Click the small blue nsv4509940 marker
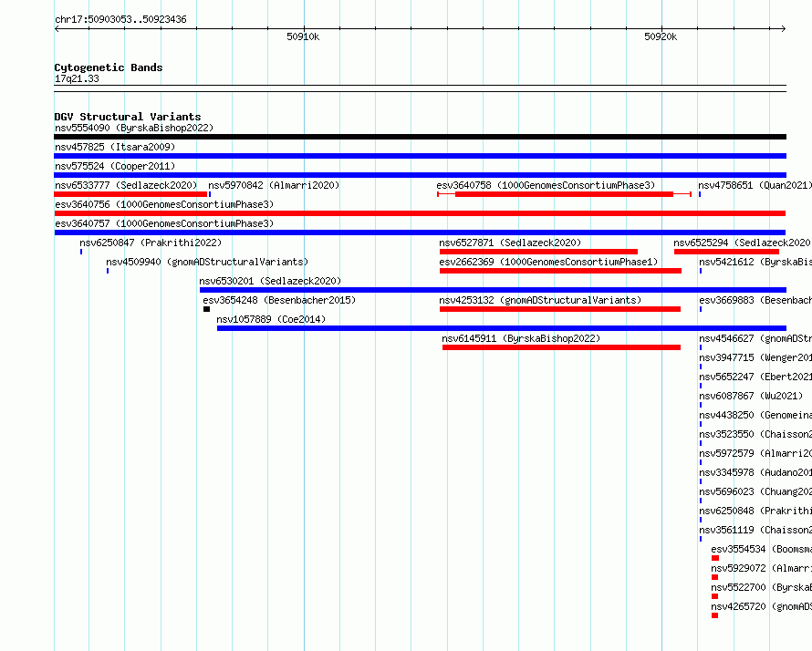Image resolution: width=812 pixels, height=651 pixels. pyautogui.click(x=108, y=271)
